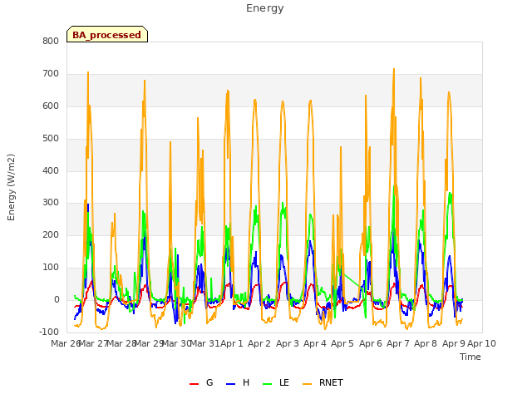Screen dimensions: 532x399
Task: Click the Apr 6 x-axis date label
Action: (371, 343)
